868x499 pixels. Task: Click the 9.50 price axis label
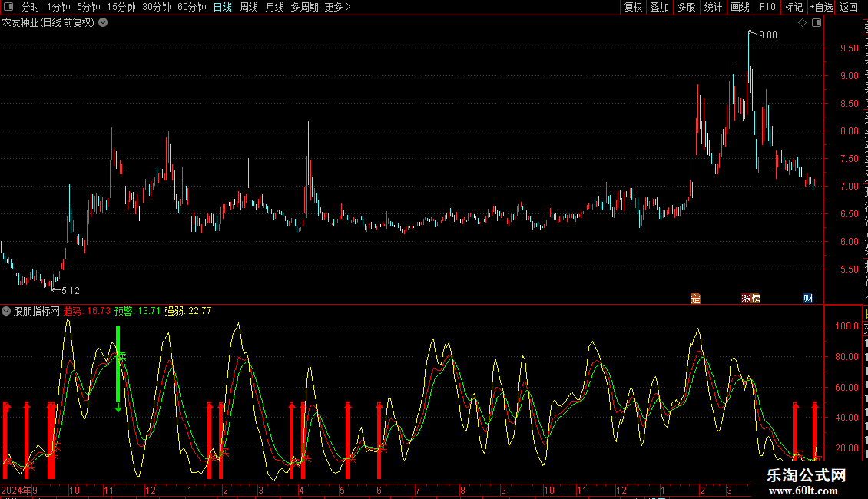849,48
